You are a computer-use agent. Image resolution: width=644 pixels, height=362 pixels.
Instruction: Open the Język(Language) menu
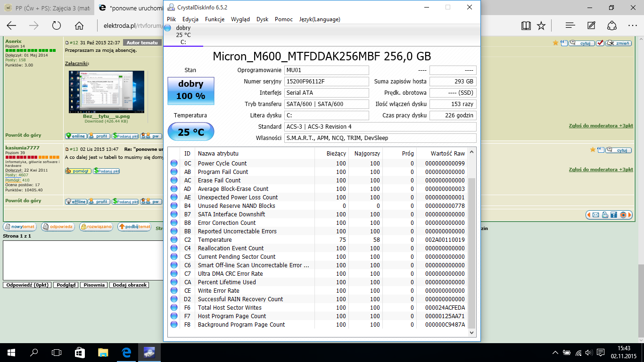point(320,19)
